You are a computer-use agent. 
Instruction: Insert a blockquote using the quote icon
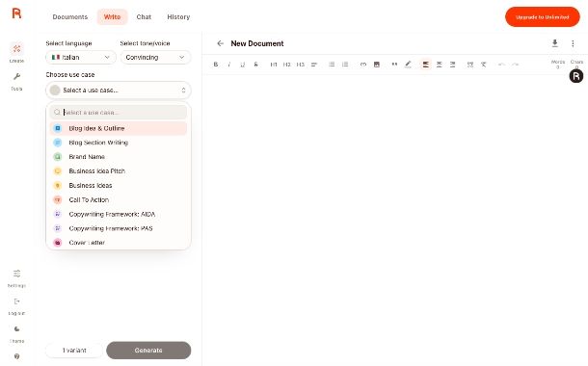[x=394, y=65]
